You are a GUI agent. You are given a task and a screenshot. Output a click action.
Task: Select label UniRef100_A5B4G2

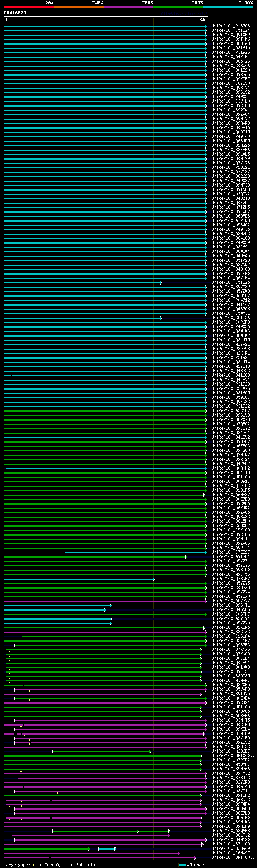coord(230,225)
